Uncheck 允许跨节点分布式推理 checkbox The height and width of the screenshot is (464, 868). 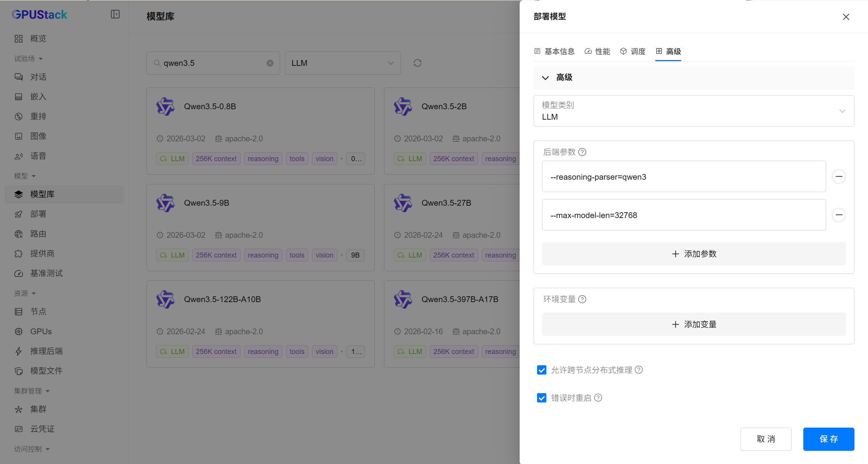pos(542,370)
